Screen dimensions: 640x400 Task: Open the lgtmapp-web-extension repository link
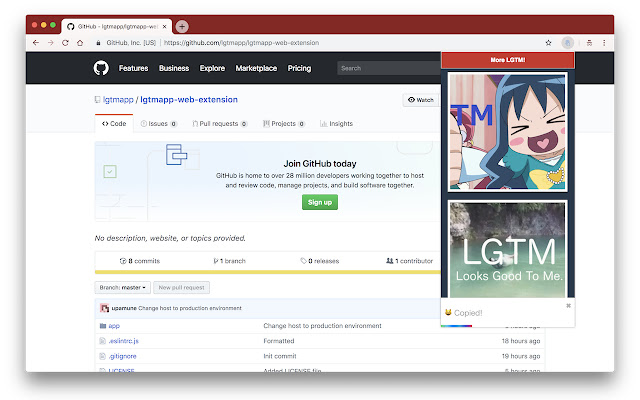click(189, 100)
